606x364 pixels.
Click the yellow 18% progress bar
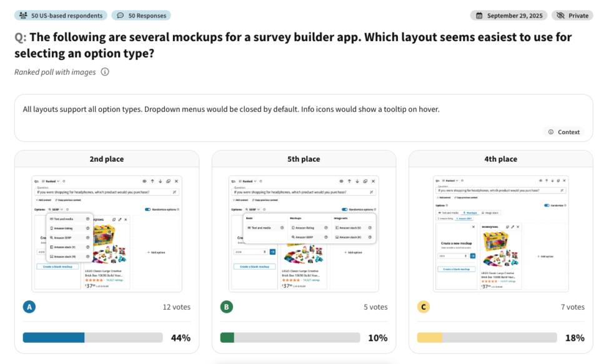pyautogui.click(x=487, y=337)
